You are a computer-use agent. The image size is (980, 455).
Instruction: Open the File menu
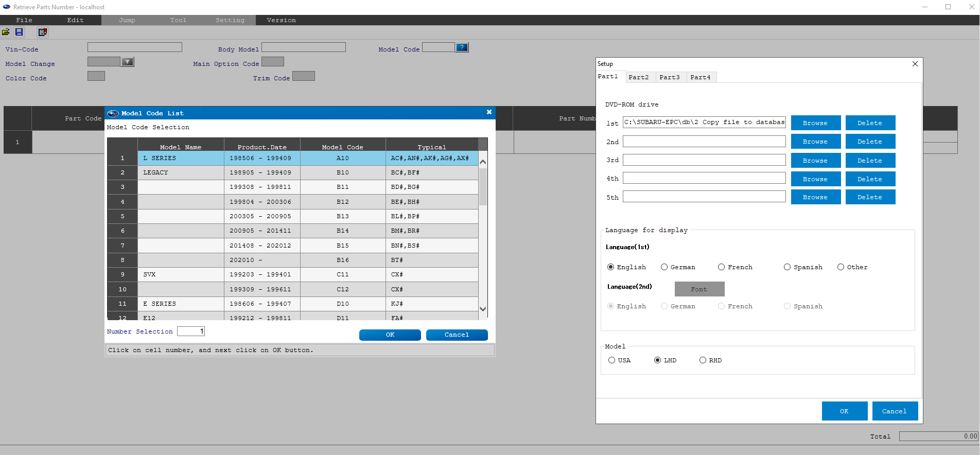24,20
